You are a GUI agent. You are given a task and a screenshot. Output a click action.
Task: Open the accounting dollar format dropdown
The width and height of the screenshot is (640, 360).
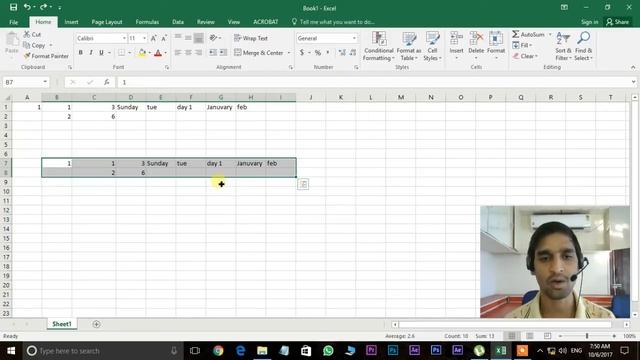pyautogui.click(x=309, y=53)
